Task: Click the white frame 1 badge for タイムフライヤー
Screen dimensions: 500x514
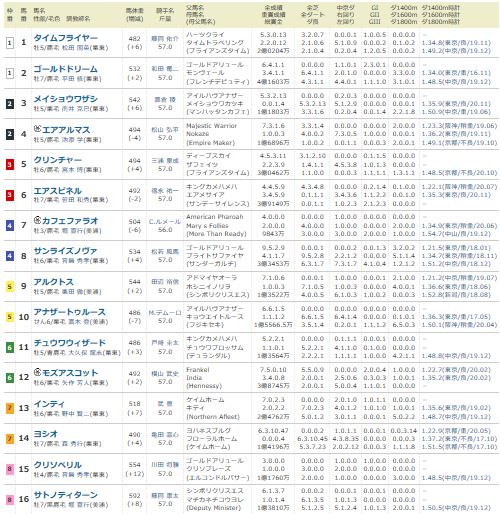Action: (x=10, y=43)
